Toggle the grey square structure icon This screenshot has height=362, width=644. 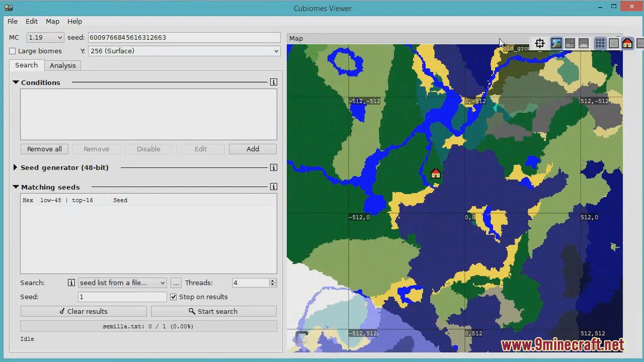coord(613,43)
